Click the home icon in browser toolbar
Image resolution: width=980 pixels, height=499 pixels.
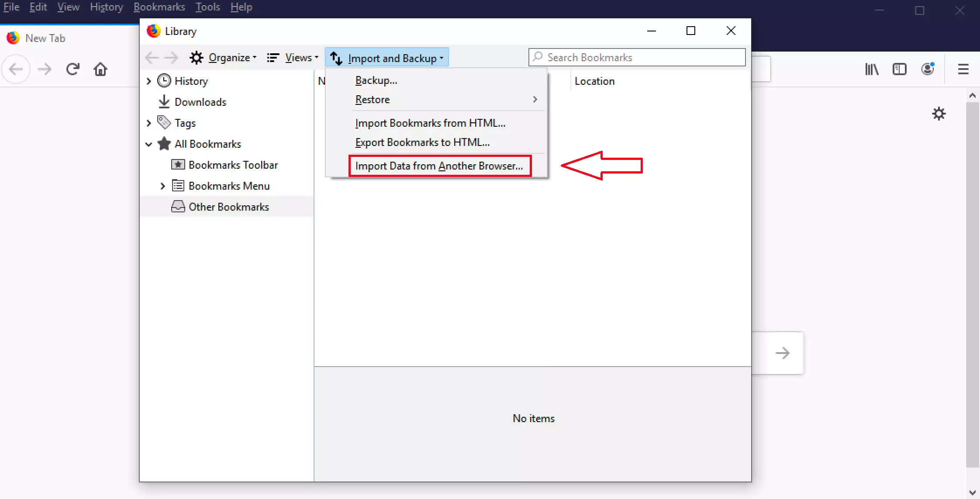[x=102, y=69]
